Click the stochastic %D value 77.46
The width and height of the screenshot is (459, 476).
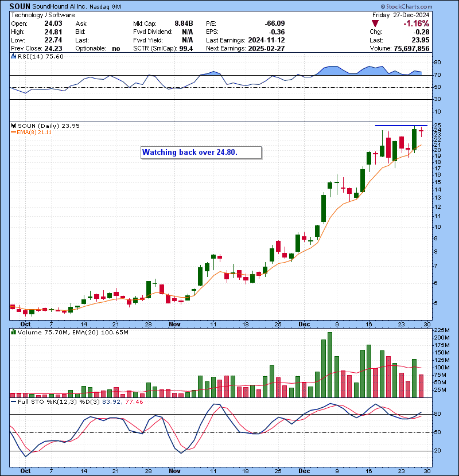coord(134,401)
